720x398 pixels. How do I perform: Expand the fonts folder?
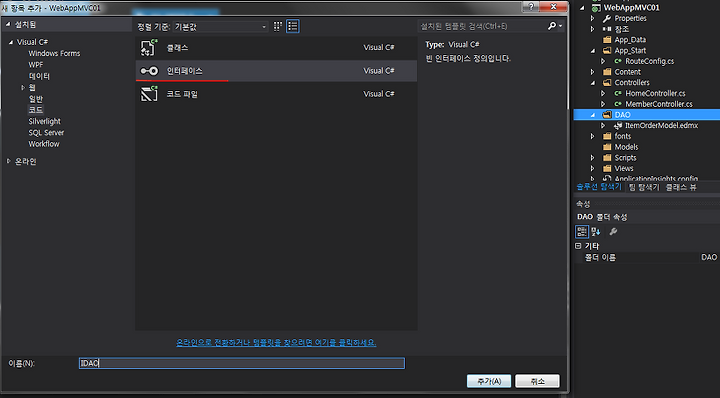tap(592, 136)
